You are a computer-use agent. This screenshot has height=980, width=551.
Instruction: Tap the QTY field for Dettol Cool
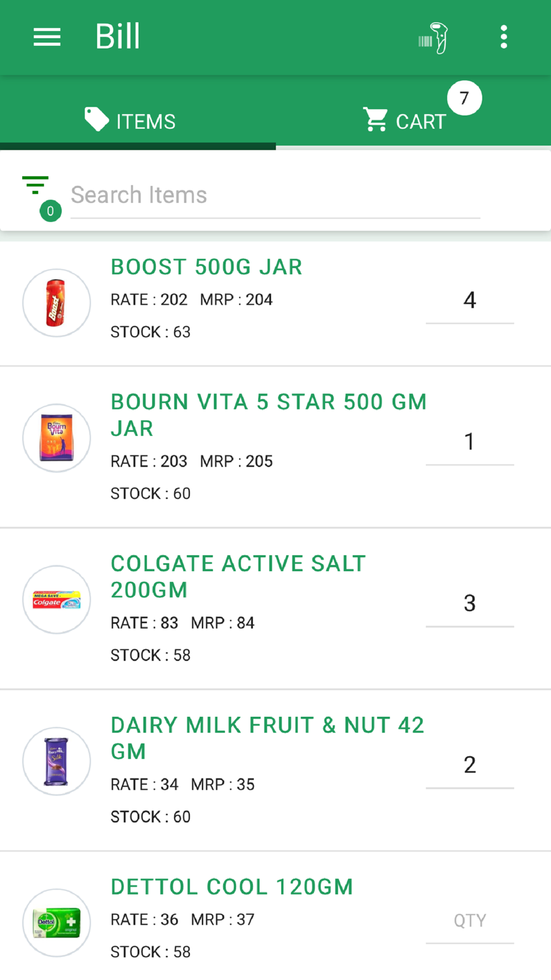(x=469, y=921)
